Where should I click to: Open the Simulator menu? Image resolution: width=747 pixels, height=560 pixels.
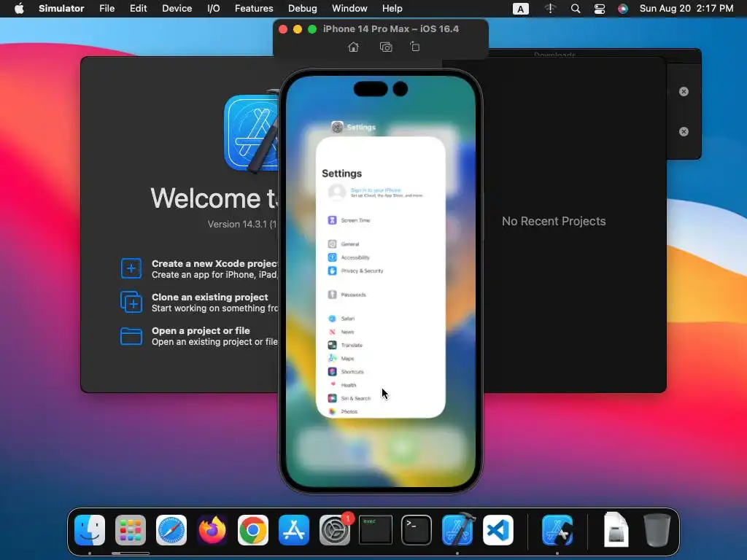[61, 9]
